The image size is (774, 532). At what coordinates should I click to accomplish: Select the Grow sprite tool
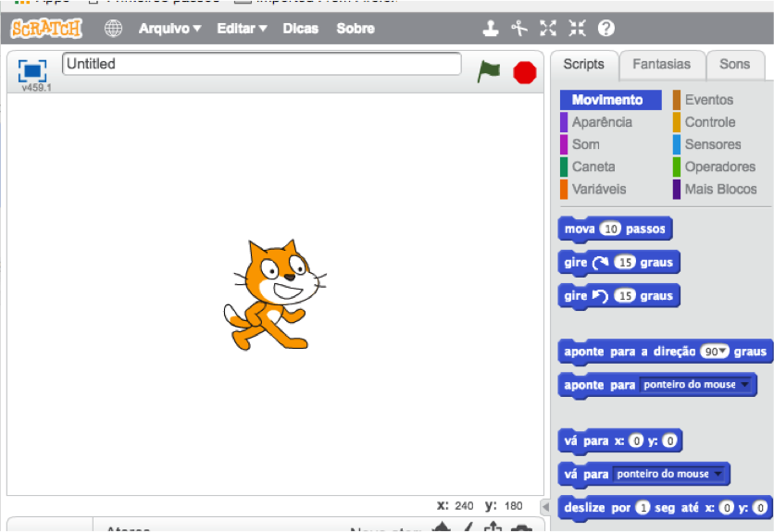point(548,28)
